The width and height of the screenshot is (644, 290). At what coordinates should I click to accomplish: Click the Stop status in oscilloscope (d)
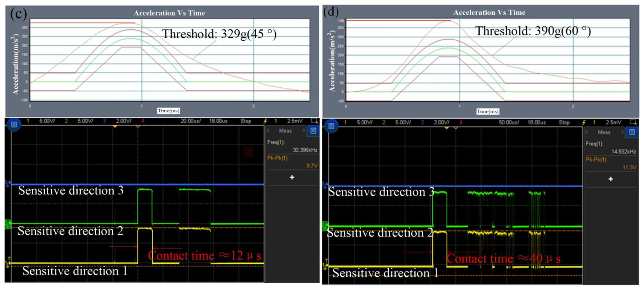click(x=564, y=122)
